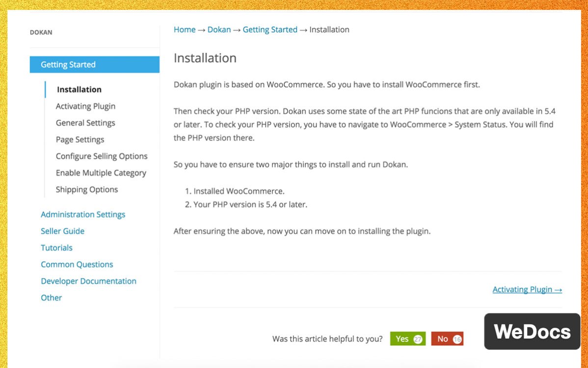
Task: Click the current 'Installation' breadcrumb text
Action: 329,29
